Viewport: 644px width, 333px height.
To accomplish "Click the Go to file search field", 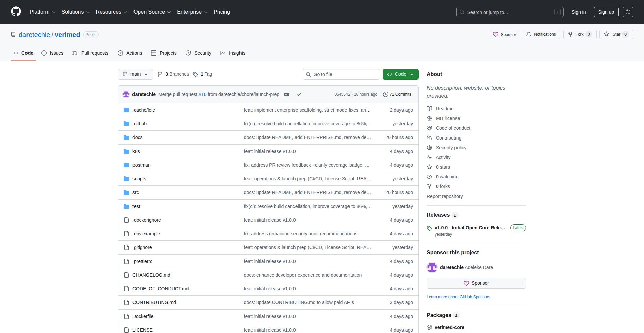I will pos(341,74).
